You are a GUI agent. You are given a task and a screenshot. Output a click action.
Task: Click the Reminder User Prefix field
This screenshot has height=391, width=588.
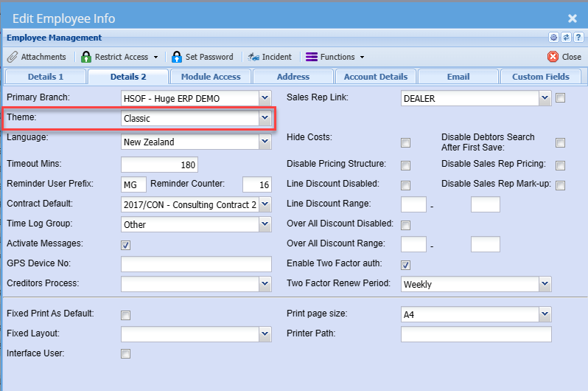point(133,184)
